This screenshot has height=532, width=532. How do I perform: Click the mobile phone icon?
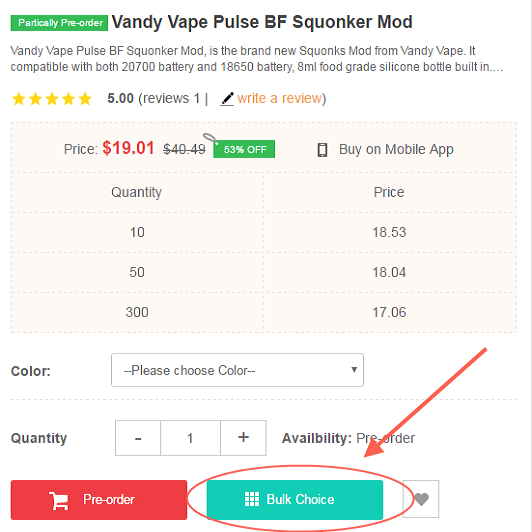pos(322,150)
